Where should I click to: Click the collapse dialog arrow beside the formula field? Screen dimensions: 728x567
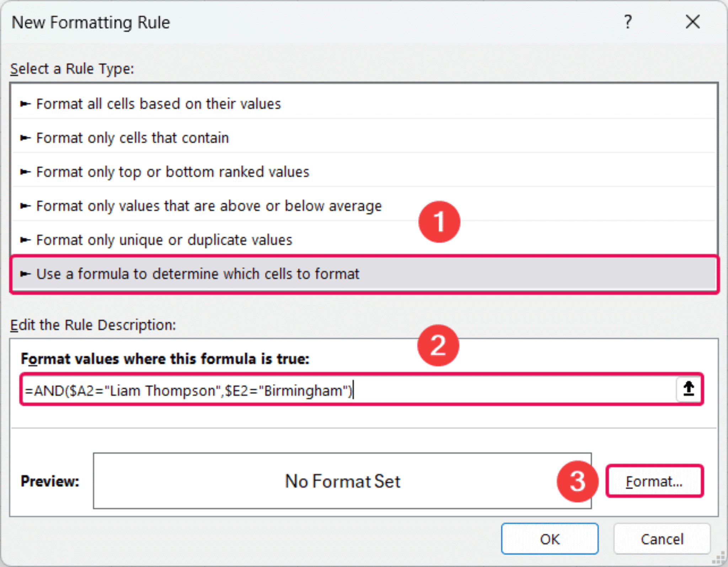[x=687, y=389]
